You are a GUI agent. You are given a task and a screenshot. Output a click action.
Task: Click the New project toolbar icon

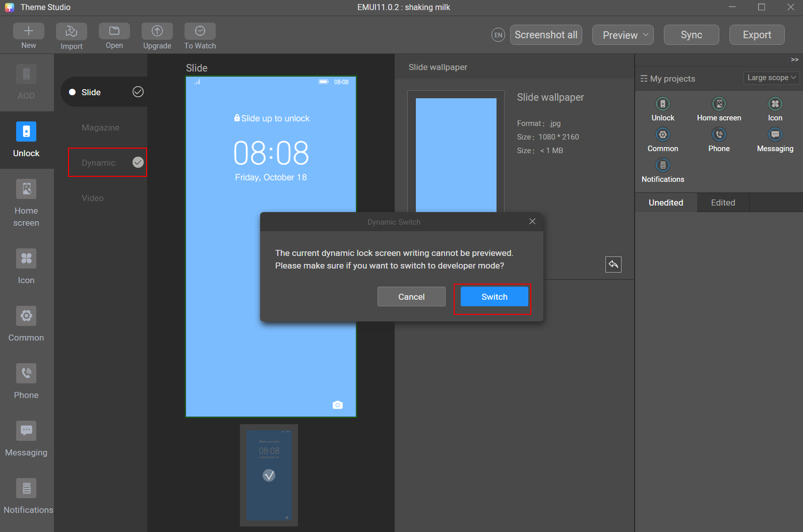[28, 31]
